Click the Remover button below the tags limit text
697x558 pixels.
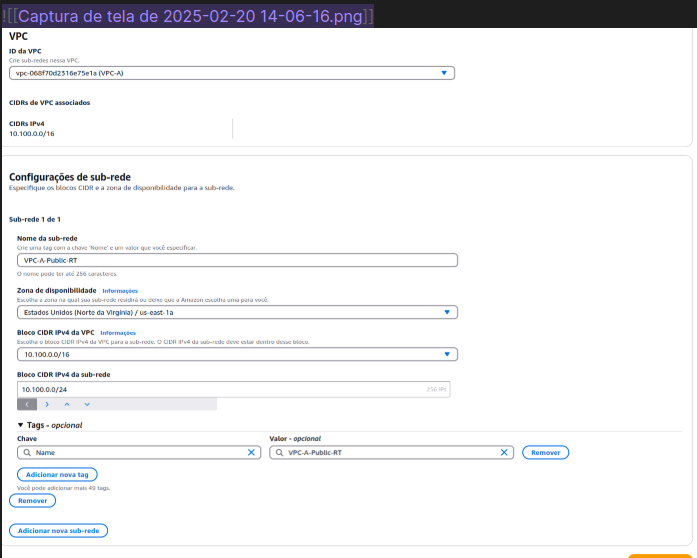[x=32, y=500]
